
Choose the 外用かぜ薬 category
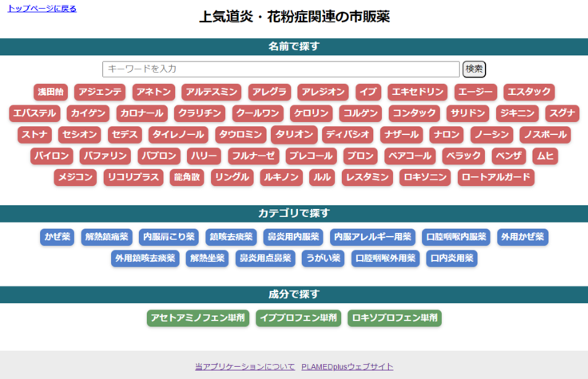522,237
